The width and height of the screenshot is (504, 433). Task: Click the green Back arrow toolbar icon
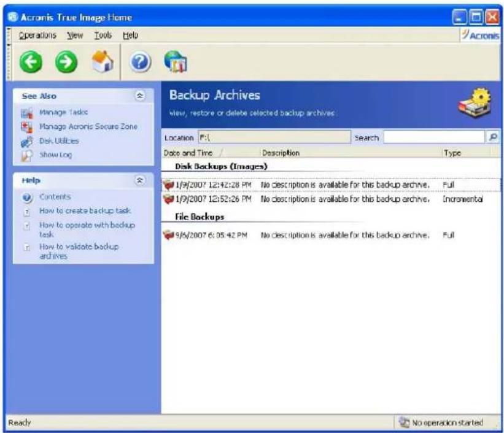(31, 62)
